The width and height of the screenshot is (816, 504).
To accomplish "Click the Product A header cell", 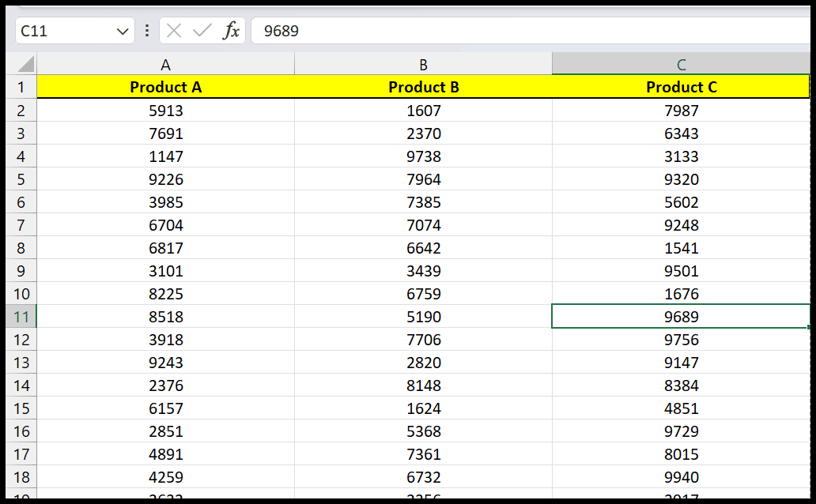I will click(x=165, y=87).
